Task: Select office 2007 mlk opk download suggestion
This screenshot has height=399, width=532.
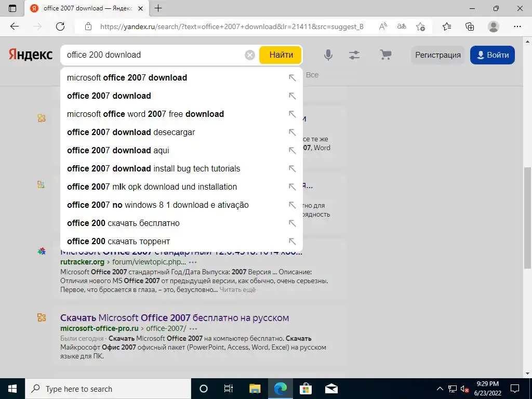Action: [x=181, y=187]
